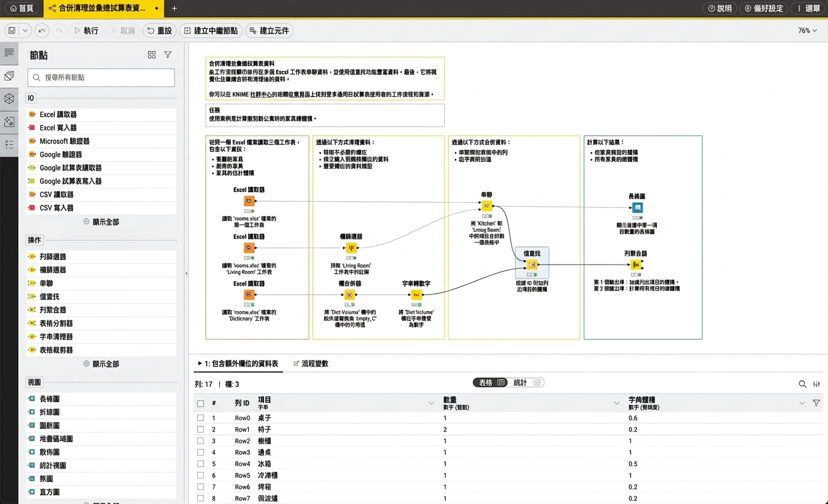The width and height of the screenshot is (828, 504).
Task: Select the 列聚合器 row aggregator node on canvas
Action: coord(636,265)
